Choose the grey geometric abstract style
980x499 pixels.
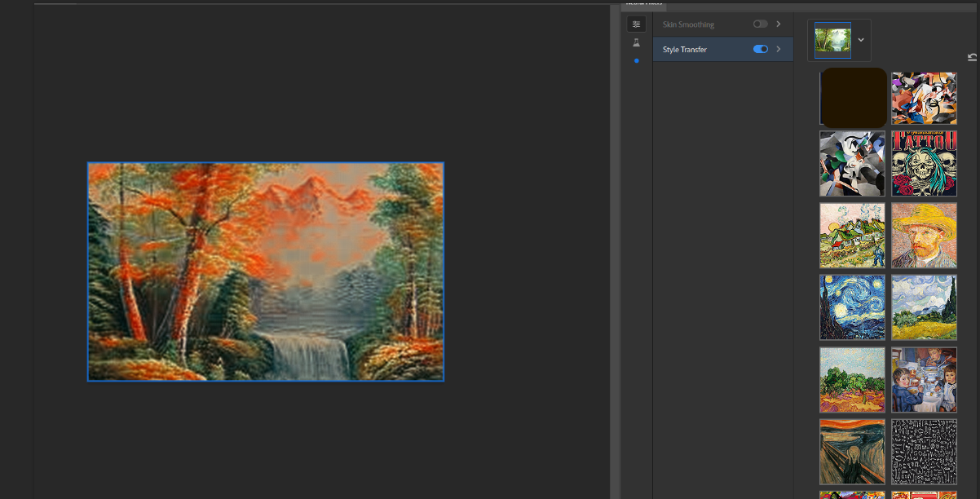tap(852, 163)
